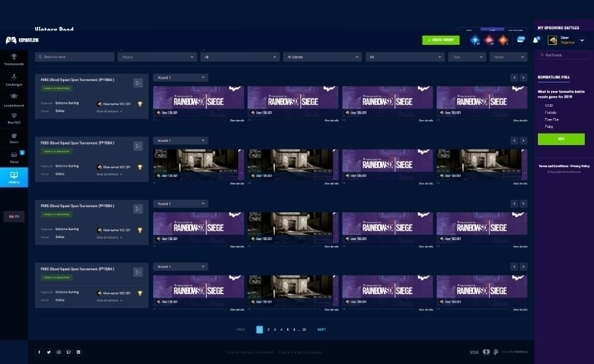Viewport: 594px width, 364px height.
Task: Open the notifications bell
Action: click(x=536, y=40)
